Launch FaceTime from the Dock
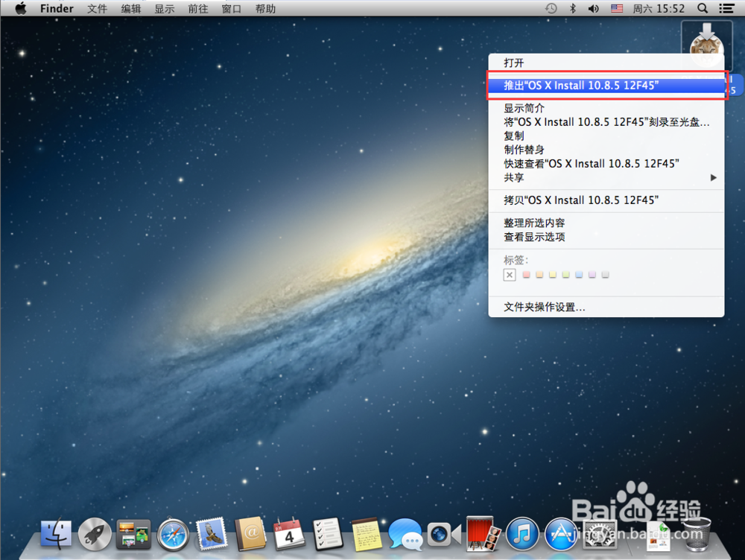Viewport: 745px width, 560px height. [444, 535]
